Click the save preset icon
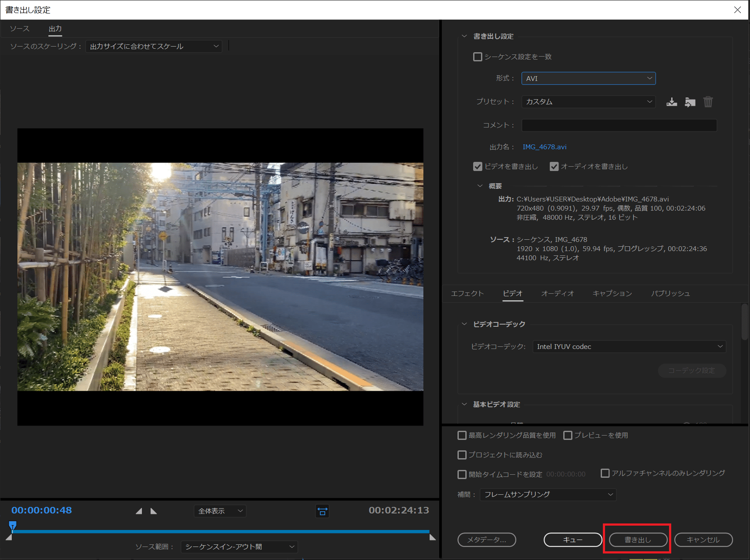Screen dimensions: 750x560 point(672,102)
